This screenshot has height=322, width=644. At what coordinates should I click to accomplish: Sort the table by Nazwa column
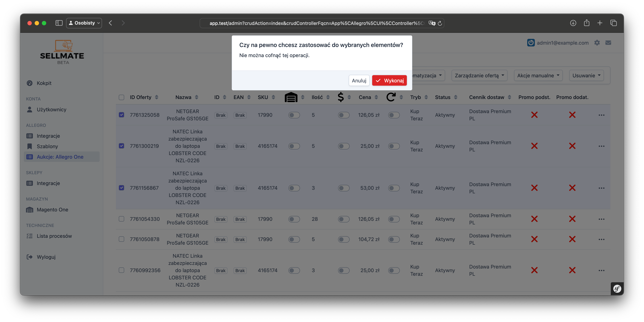[187, 97]
